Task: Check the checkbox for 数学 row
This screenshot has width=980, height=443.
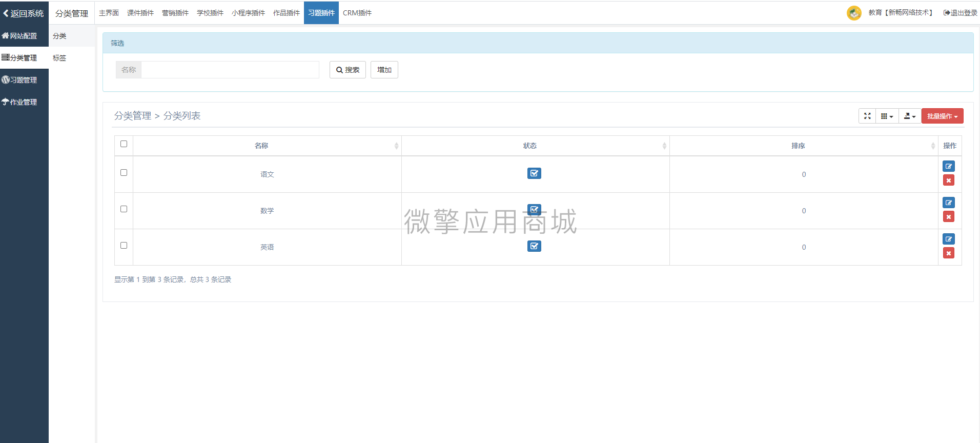Action: (x=124, y=209)
